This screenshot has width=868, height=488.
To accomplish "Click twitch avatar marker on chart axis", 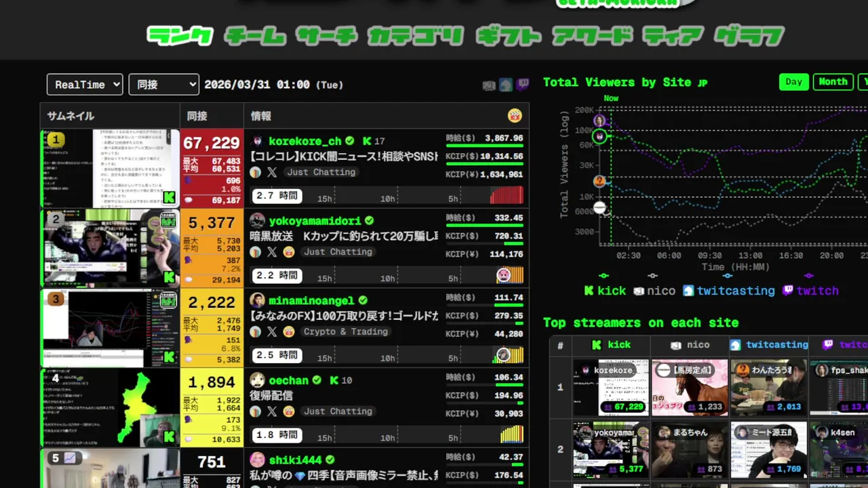I will (599, 121).
